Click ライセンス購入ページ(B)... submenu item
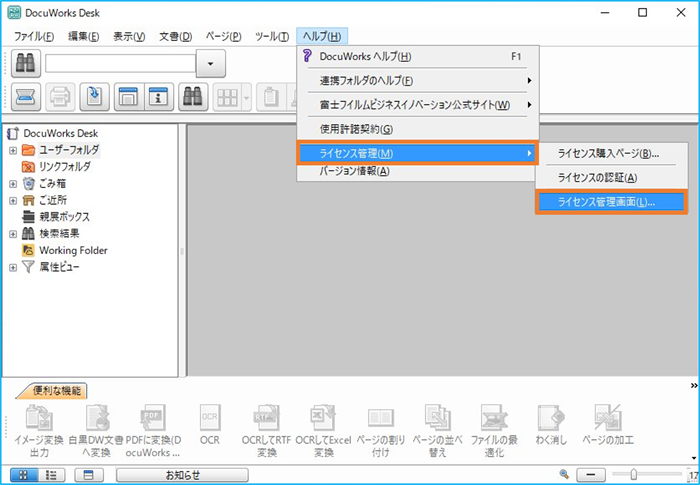 coord(611,154)
